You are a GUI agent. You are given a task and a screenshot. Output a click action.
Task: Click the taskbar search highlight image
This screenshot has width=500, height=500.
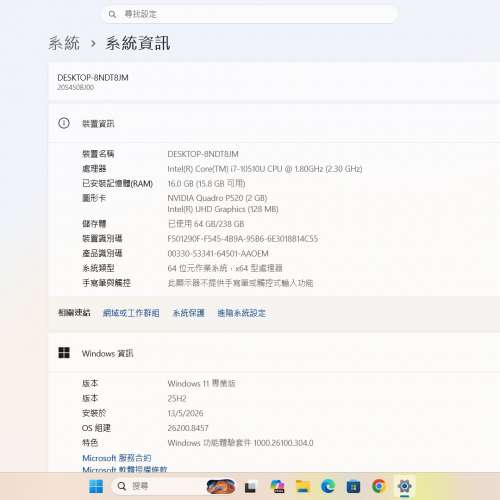pyautogui.click(x=221, y=487)
